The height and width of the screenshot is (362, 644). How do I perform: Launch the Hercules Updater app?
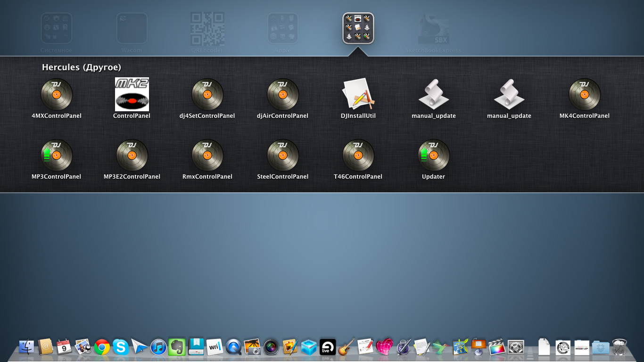tap(434, 156)
